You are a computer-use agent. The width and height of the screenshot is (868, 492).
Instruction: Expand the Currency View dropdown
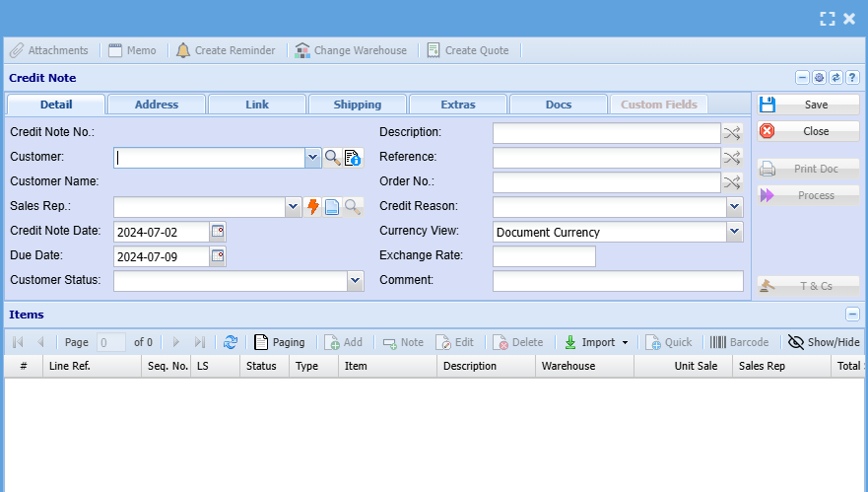tap(734, 232)
